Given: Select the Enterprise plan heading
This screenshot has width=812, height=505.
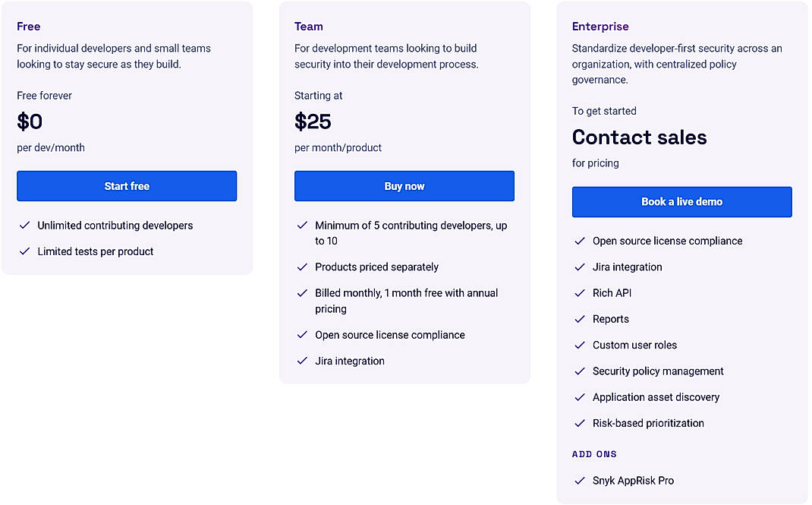Looking at the screenshot, I should (600, 26).
